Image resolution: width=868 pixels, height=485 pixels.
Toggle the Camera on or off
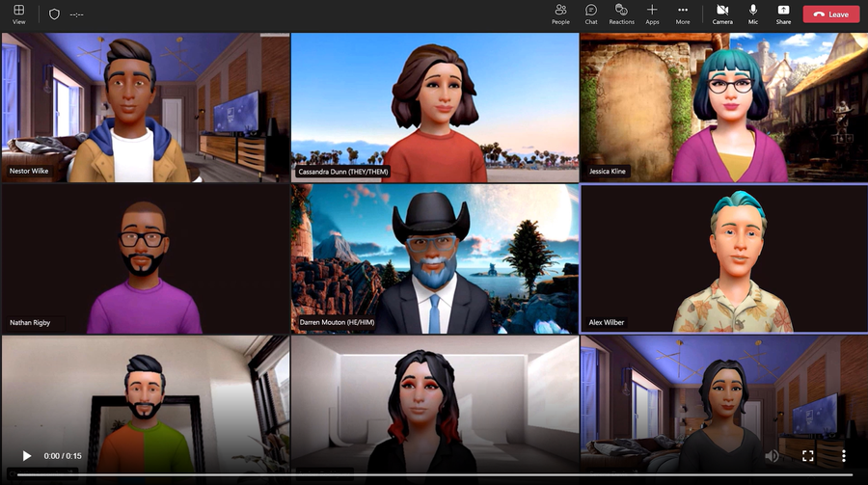coord(722,14)
